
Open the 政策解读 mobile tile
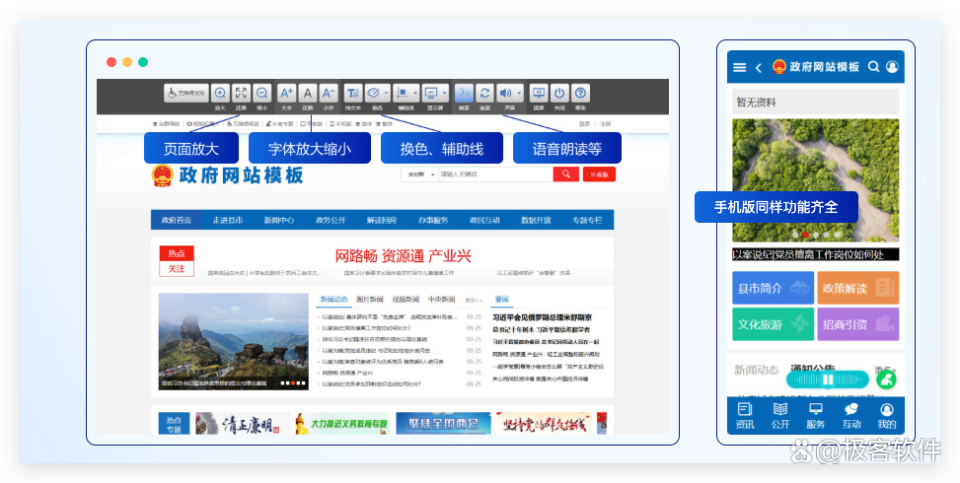[x=858, y=288]
